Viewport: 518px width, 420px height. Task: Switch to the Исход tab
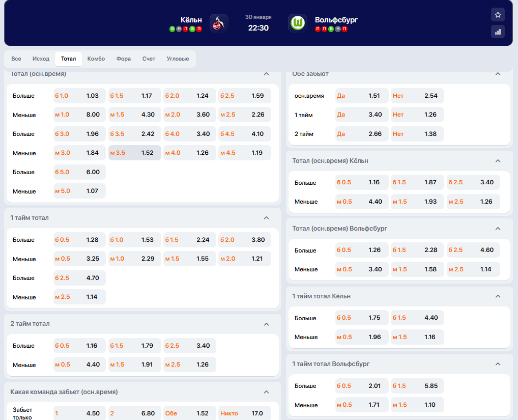tap(41, 59)
